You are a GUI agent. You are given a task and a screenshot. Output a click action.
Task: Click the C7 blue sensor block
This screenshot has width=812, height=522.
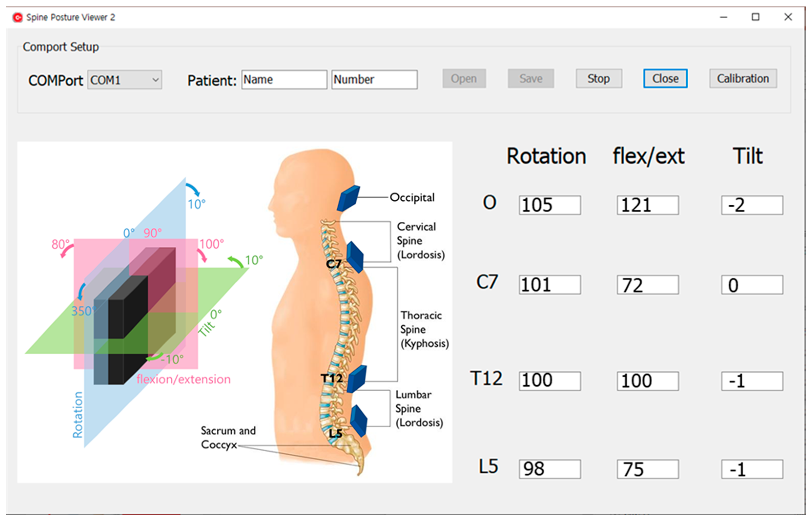pyautogui.click(x=355, y=257)
